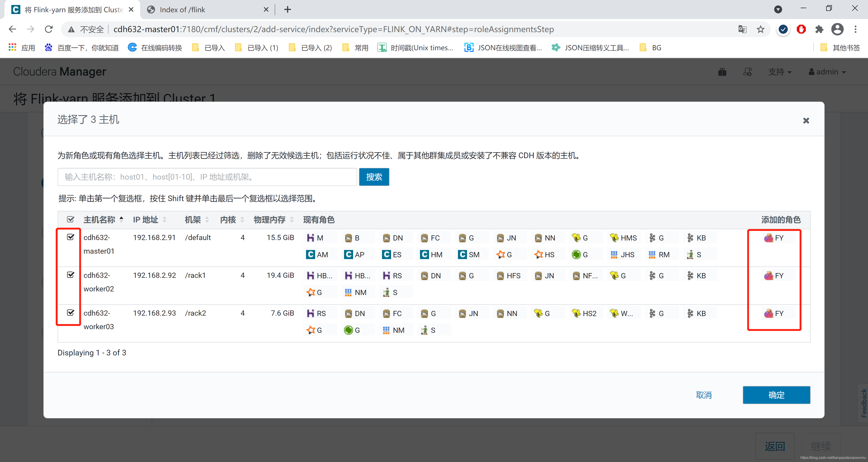This screenshot has width=868, height=462.
Task: Open Chrome three-dot menu
Action: pos(856,29)
